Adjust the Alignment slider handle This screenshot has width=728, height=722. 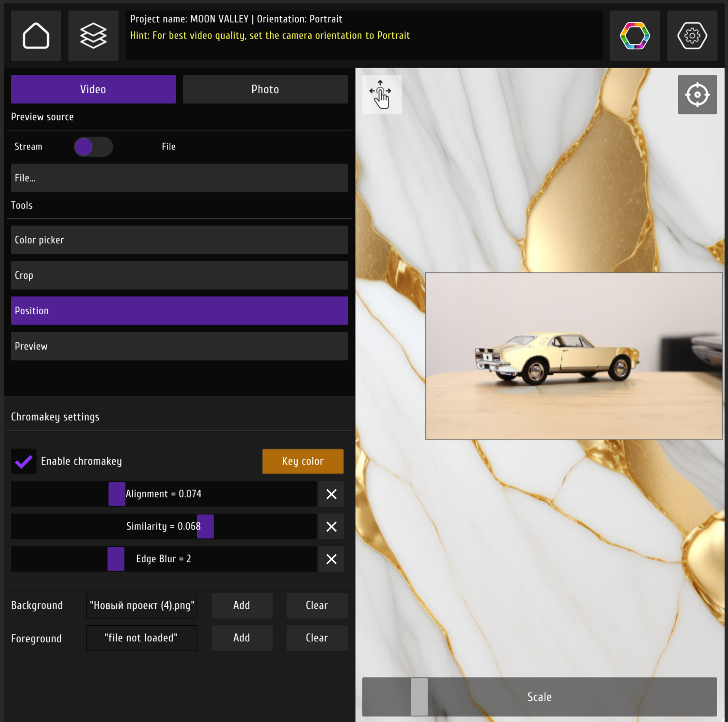tap(117, 494)
